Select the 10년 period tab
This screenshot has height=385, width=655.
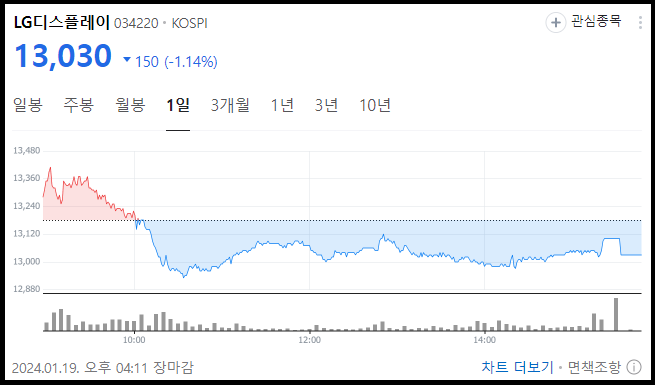375,105
